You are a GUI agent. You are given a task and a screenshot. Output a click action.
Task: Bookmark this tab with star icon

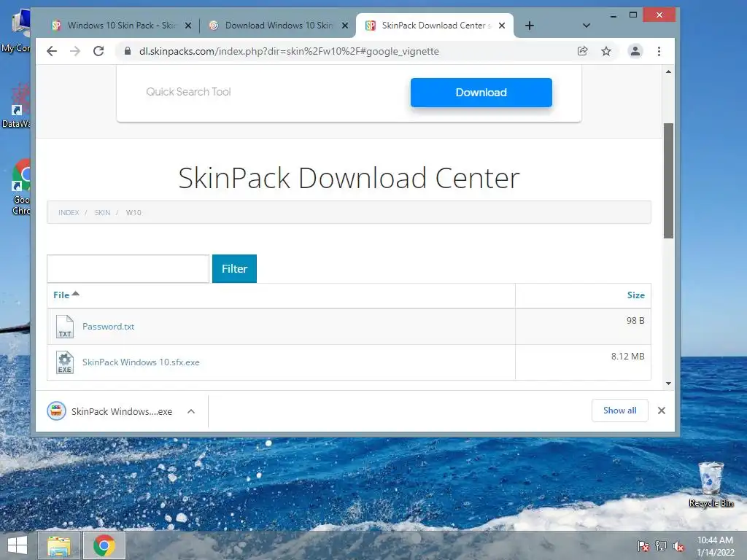605,51
